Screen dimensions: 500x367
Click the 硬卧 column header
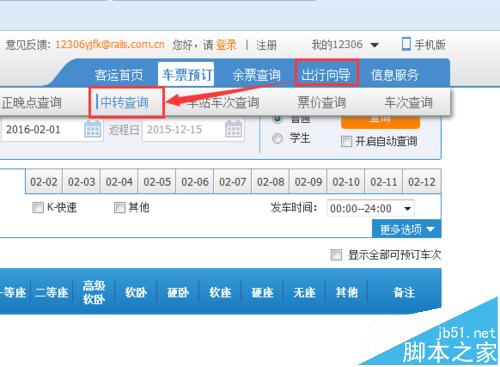click(178, 292)
